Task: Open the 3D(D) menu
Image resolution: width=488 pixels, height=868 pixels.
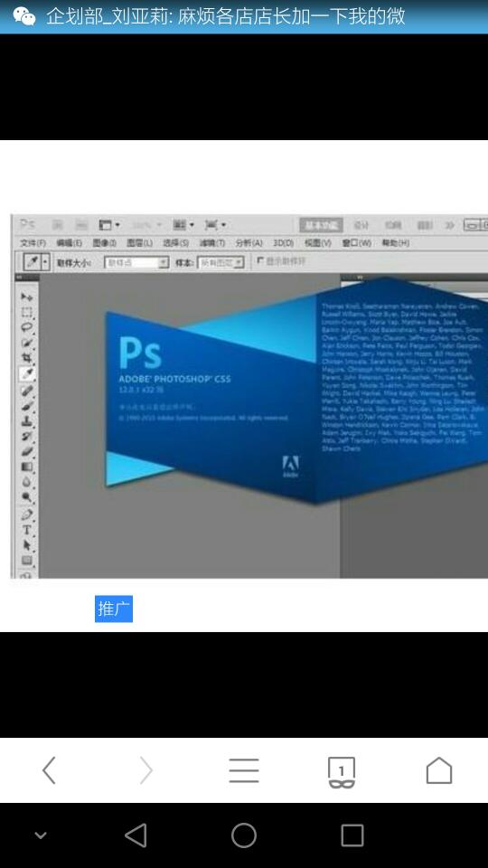Action: point(283,242)
